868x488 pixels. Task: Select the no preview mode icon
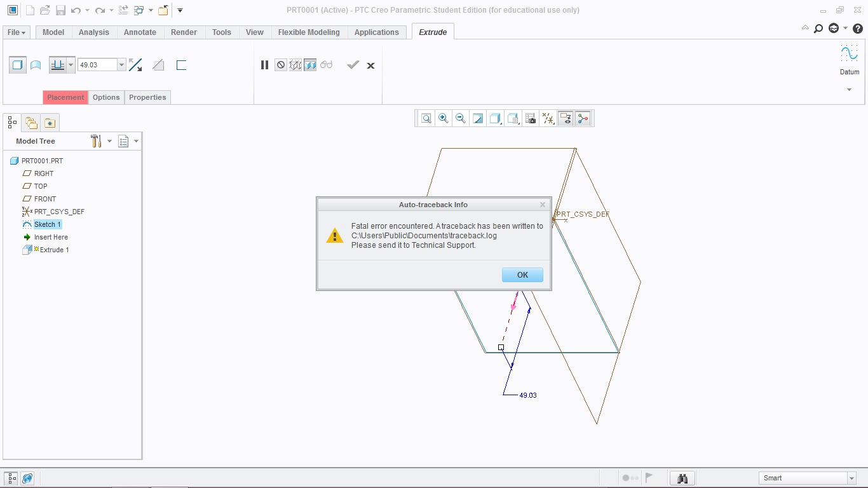[280, 65]
